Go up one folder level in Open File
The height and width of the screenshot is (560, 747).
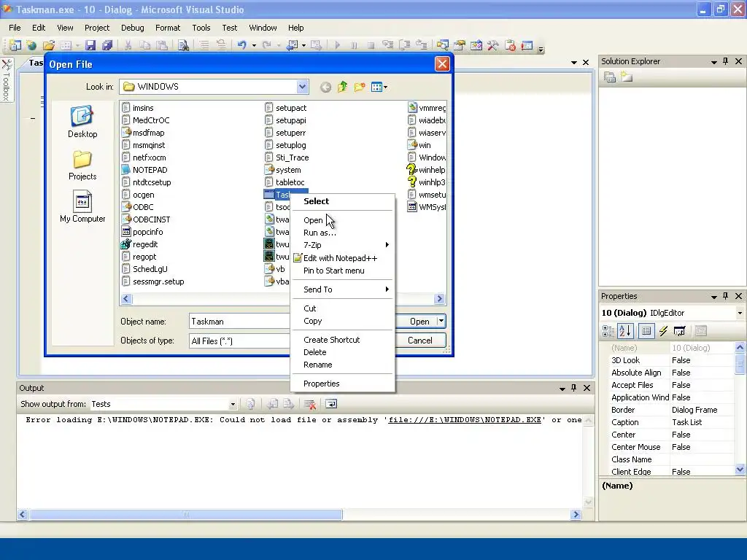point(343,87)
